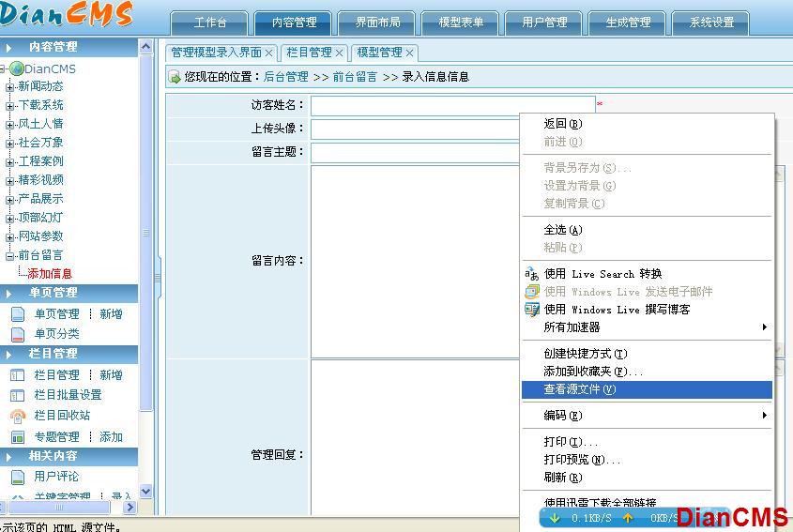793x532 pixels.
Task: Collapse the 前台留言 tree node
Action: [x=10, y=255]
